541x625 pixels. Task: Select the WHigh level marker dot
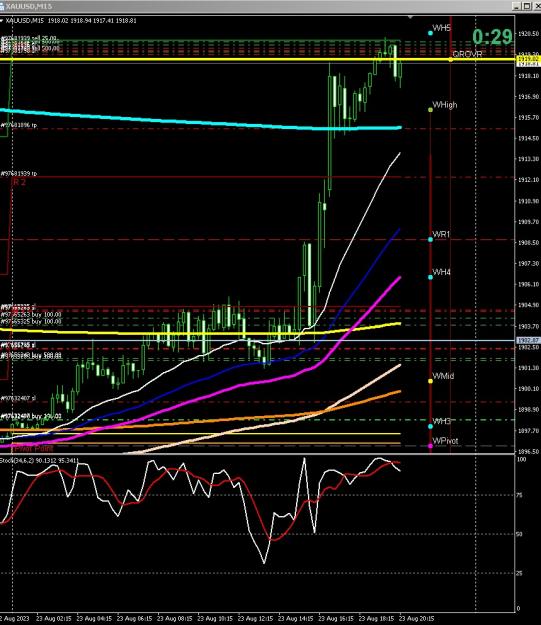point(430,110)
